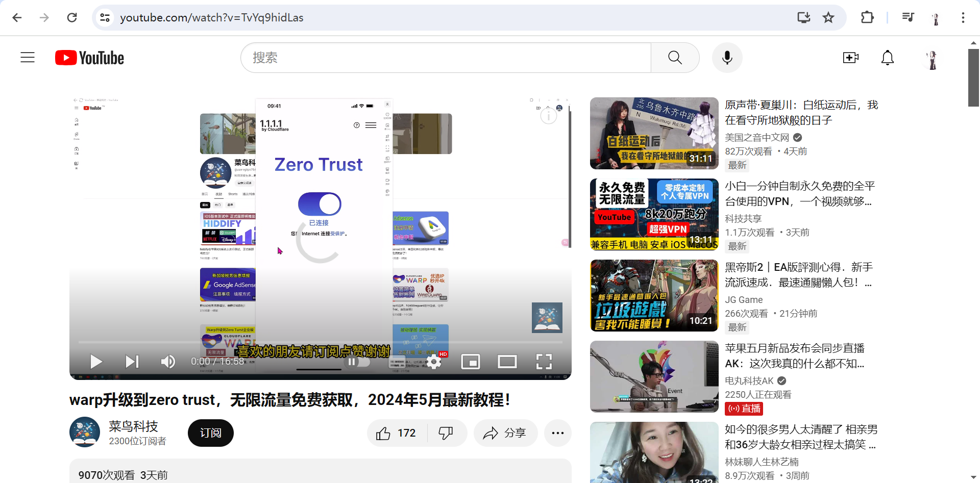The width and height of the screenshot is (980, 483).
Task: Toggle autoplay in the player controls
Action: pos(358,362)
